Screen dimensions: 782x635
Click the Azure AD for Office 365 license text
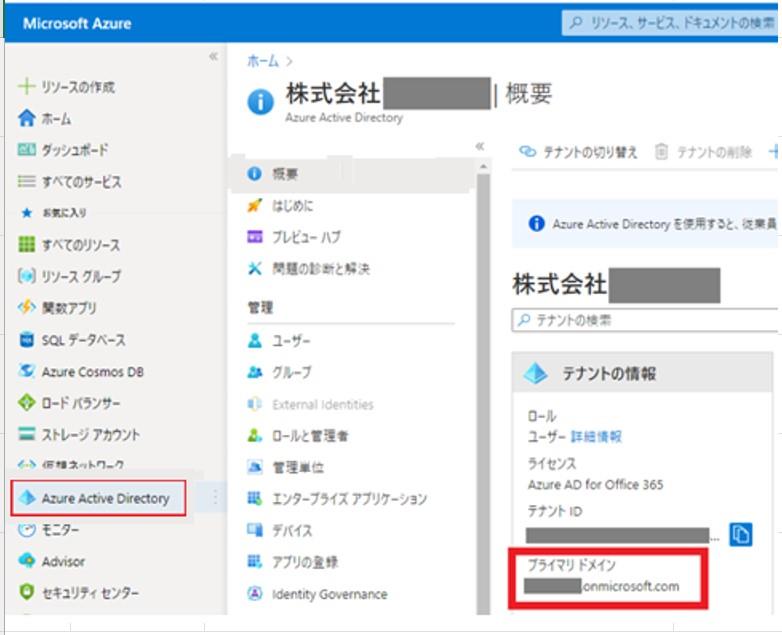pyautogui.click(x=595, y=484)
